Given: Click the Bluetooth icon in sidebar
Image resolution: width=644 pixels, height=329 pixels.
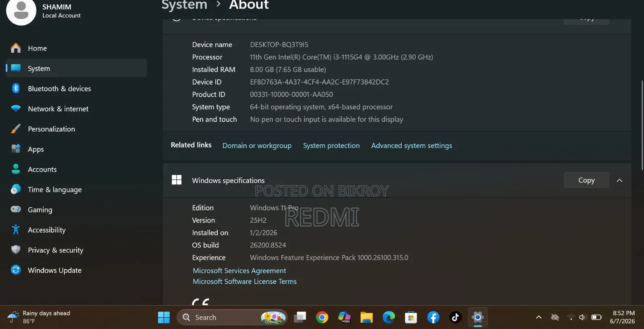Looking at the screenshot, I should tap(16, 88).
